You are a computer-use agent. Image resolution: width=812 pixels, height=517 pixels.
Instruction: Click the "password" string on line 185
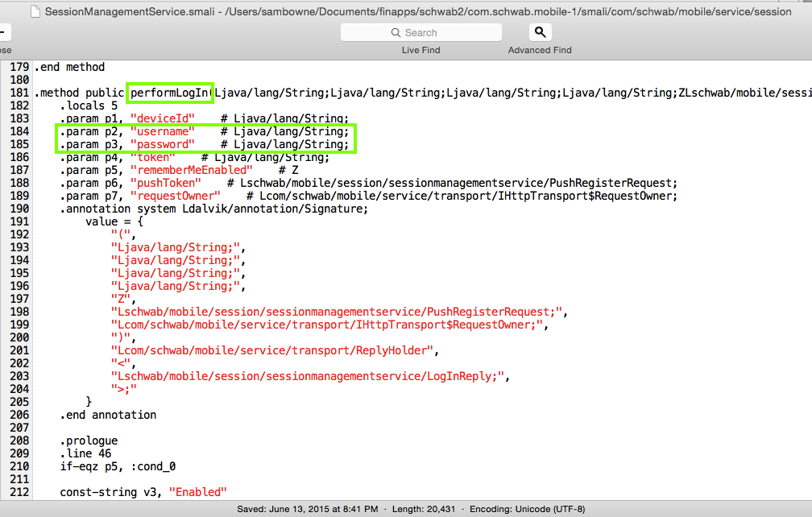pos(163,144)
